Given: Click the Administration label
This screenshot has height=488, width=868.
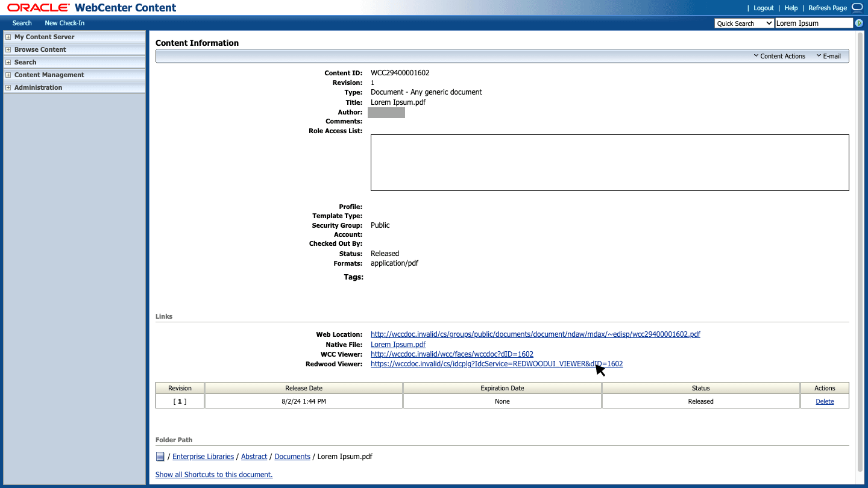Looking at the screenshot, I should click(x=39, y=88).
